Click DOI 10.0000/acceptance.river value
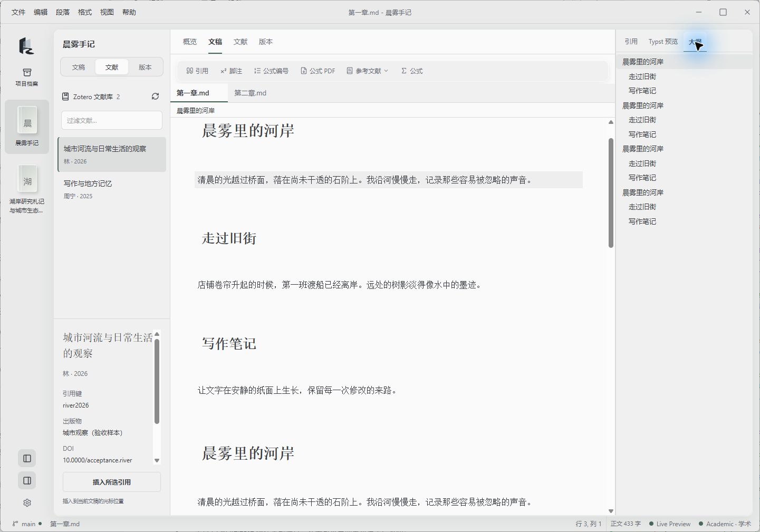This screenshot has width=760, height=532. click(x=98, y=460)
